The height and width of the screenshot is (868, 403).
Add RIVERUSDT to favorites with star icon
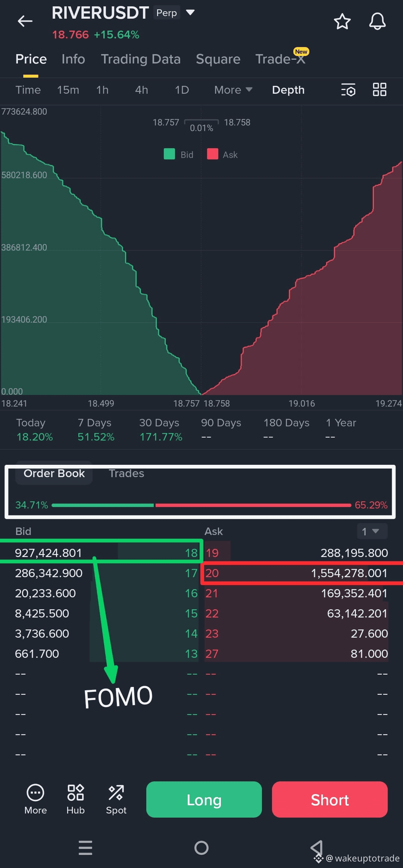342,21
